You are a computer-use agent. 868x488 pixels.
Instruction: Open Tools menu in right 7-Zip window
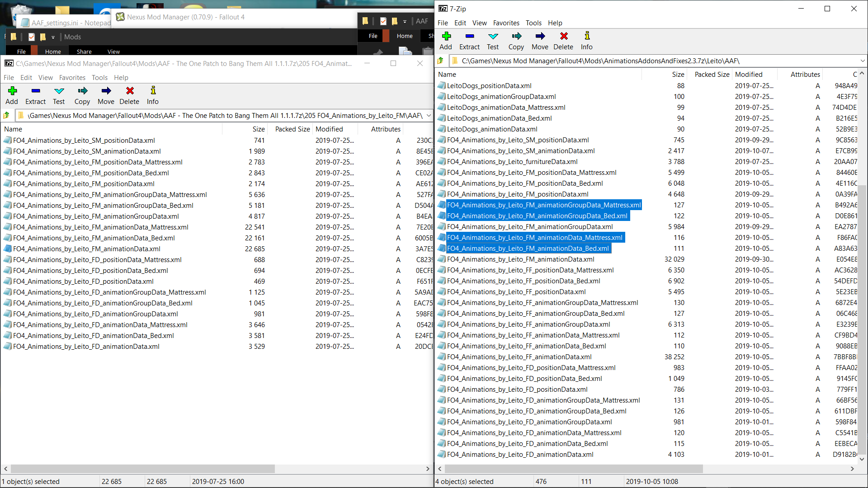click(x=533, y=23)
